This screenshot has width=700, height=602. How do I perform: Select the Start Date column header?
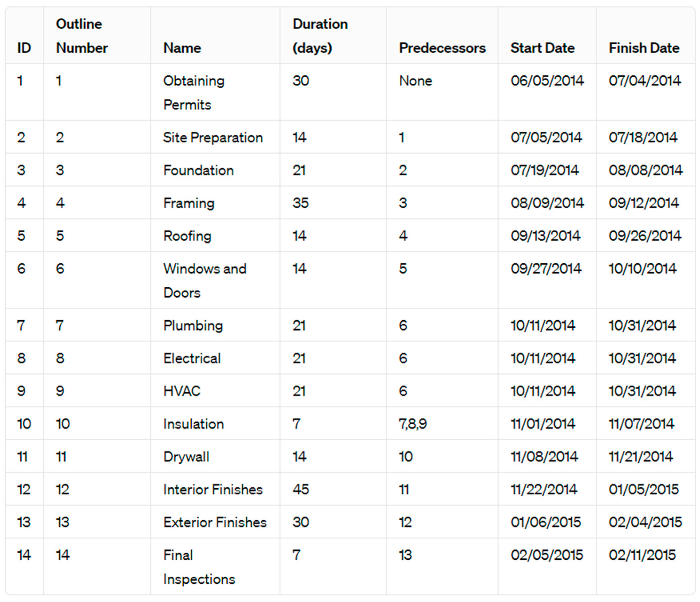pyautogui.click(x=542, y=48)
